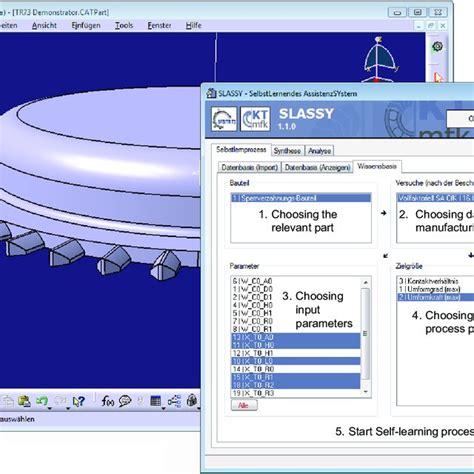
Task: Click the Parameter list scrollbar down arrow
Action: pos(366,392)
